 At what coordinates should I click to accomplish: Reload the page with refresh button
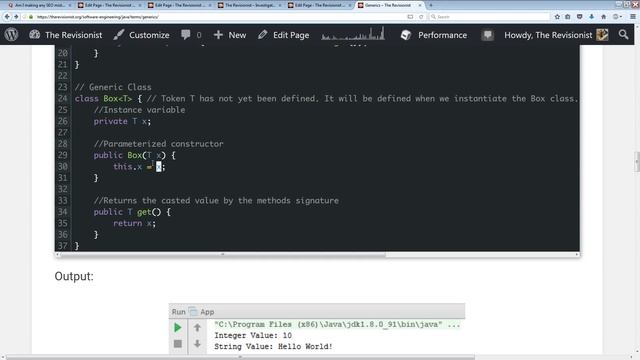(x=421, y=17)
